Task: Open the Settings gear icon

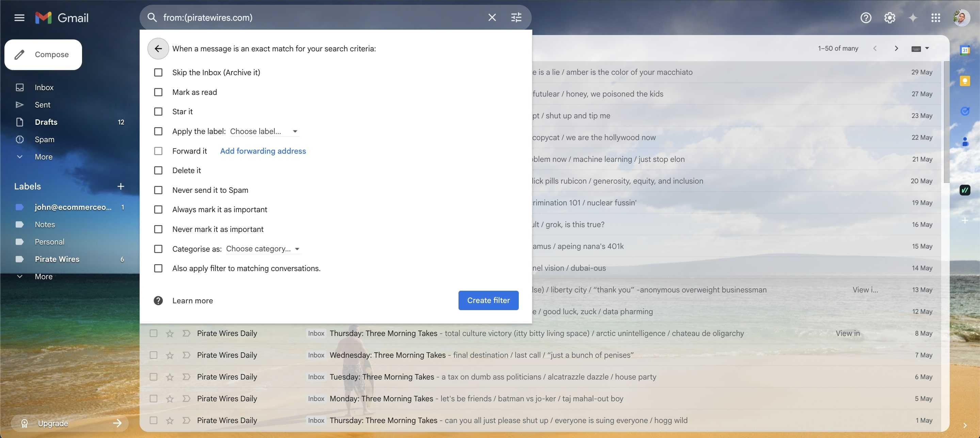Action: pos(889,17)
